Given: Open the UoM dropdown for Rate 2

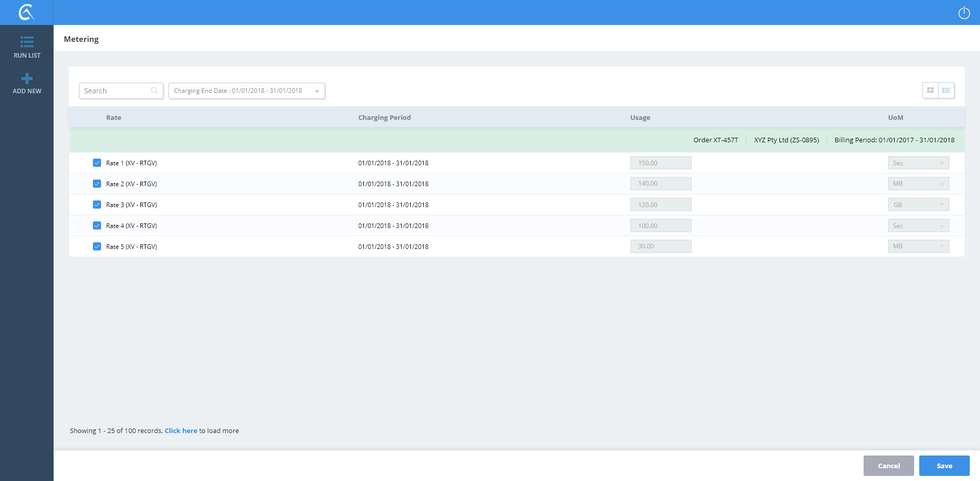Looking at the screenshot, I should tap(918, 184).
